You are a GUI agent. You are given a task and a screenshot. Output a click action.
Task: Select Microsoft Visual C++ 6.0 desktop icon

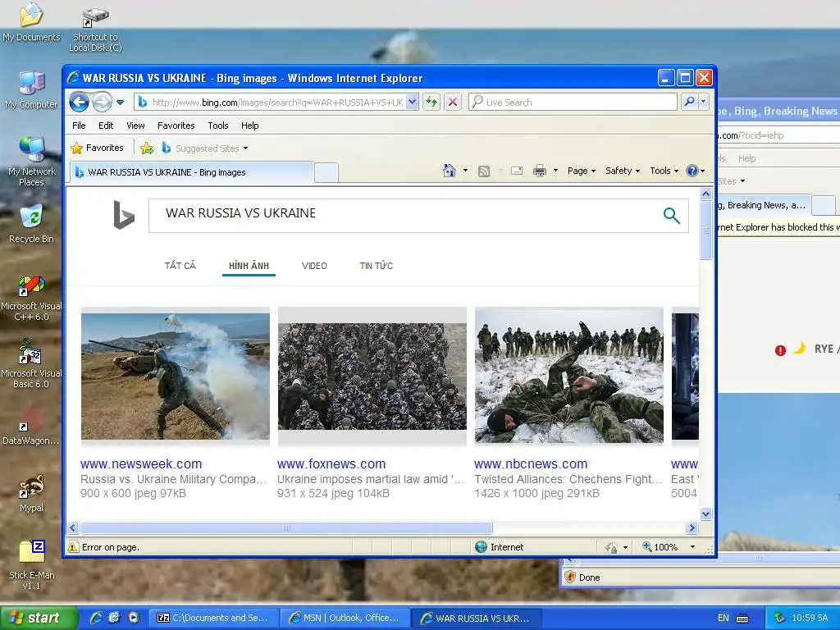click(x=31, y=299)
